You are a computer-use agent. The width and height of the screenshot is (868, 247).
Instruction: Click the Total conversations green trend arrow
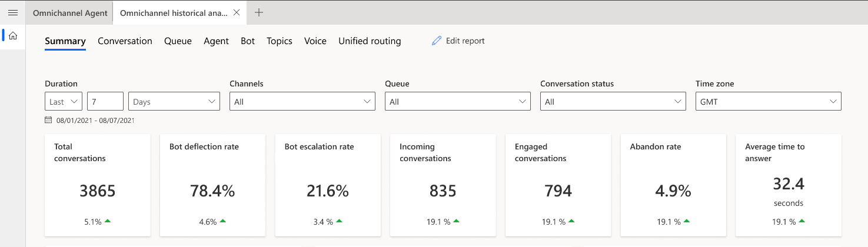pyautogui.click(x=108, y=221)
